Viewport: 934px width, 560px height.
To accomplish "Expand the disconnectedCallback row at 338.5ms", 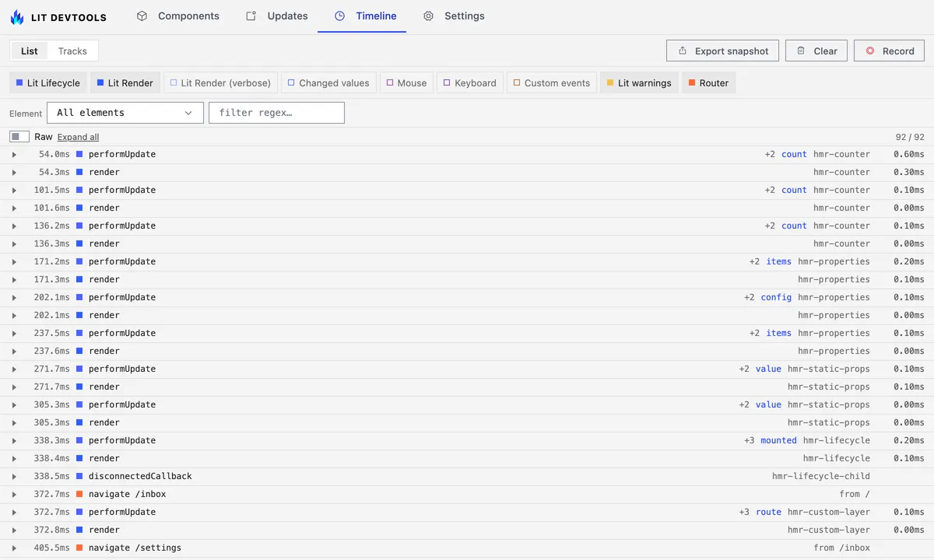I will 14,476.
